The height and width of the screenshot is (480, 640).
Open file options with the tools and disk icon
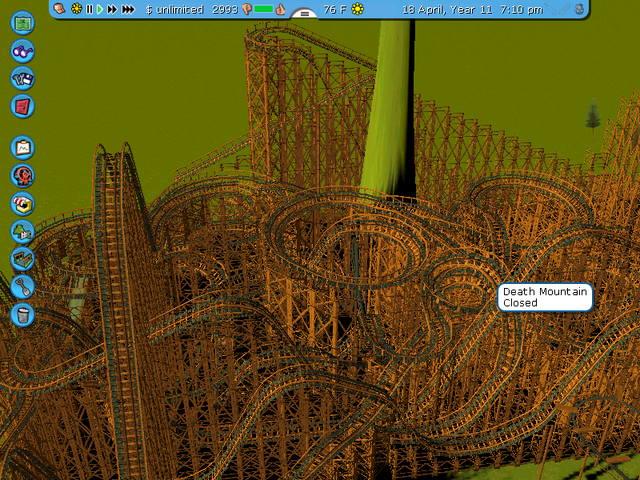tap(22, 78)
